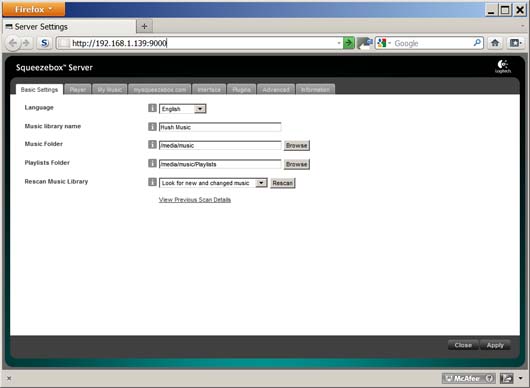Open View Previous Scan Details link
Viewport: 530px width, 388px height.
tap(195, 200)
